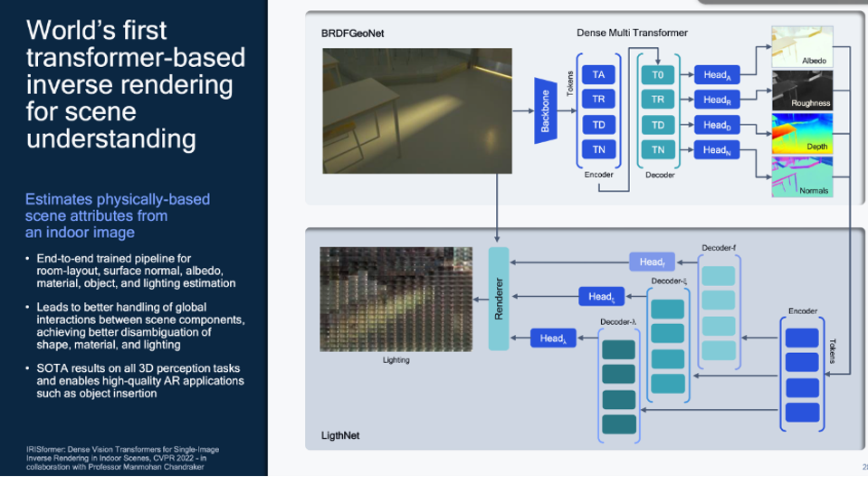Click the T0 block in the Decoder

point(658,75)
